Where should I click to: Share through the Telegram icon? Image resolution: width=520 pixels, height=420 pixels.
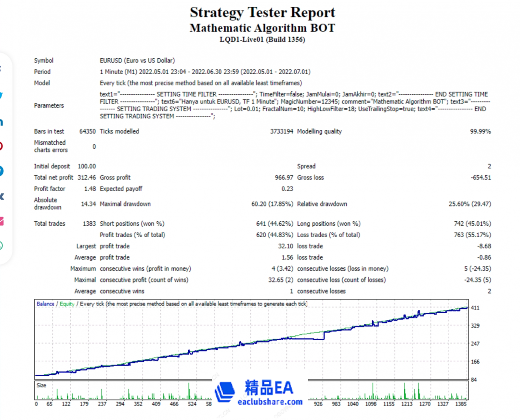click(1, 171)
